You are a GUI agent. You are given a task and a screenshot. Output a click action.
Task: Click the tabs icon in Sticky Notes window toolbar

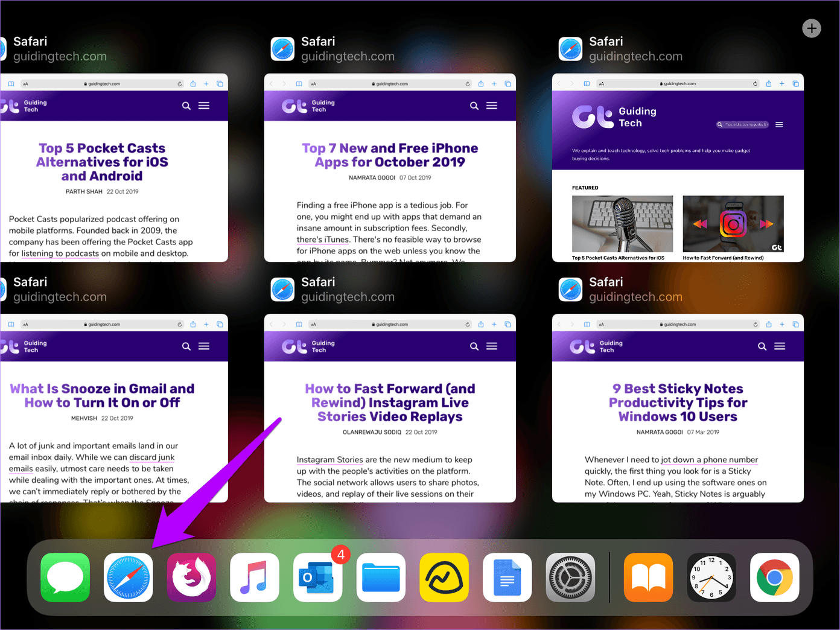click(795, 325)
